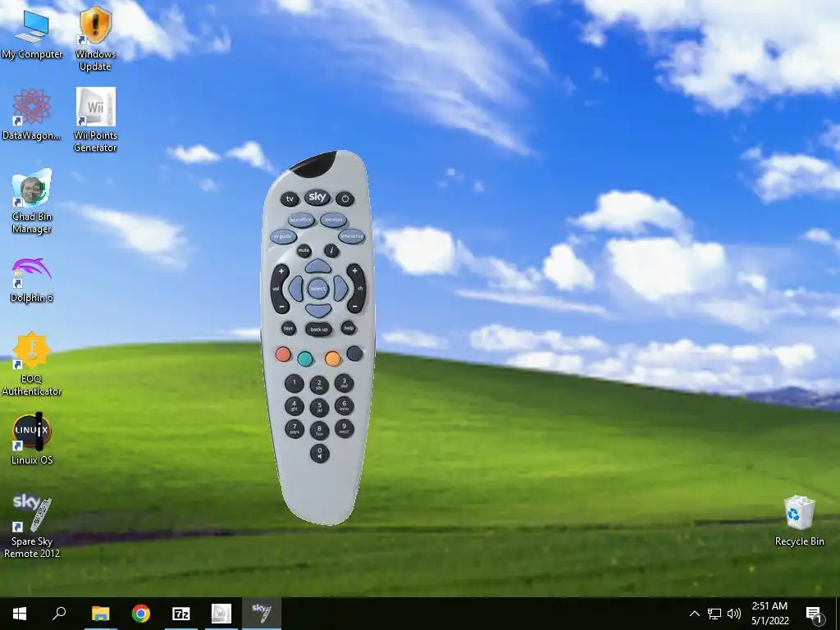The height and width of the screenshot is (630, 840).
Task: Open the network status tray icon
Action: click(714, 614)
